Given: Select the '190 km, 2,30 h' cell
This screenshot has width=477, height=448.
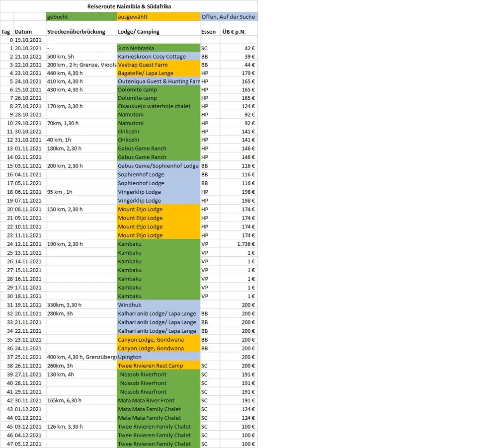Looking at the screenshot, I should coord(81,244).
